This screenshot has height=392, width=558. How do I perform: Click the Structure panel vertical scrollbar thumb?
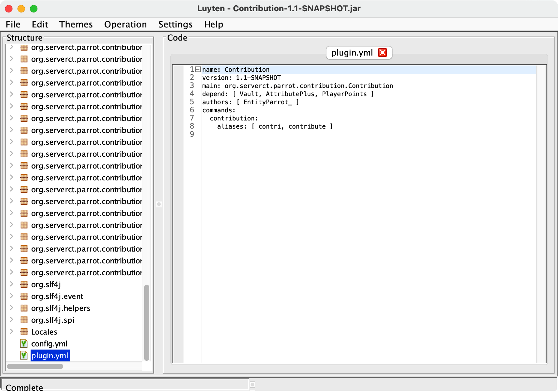pyautogui.click(x=146, y=322)
